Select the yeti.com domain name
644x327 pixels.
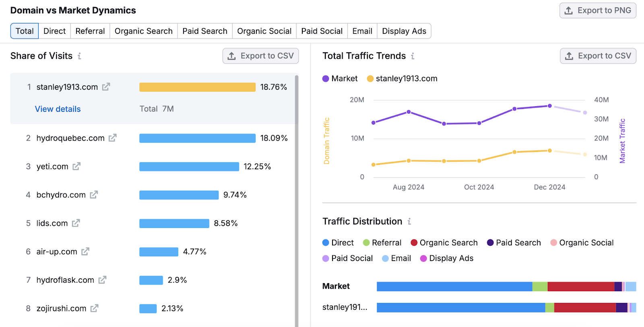click(x=52, y=167)
